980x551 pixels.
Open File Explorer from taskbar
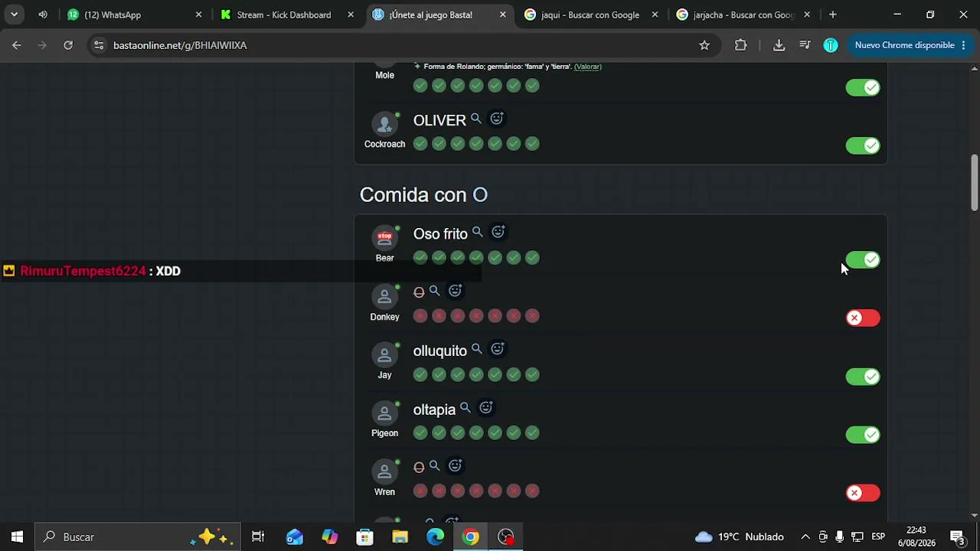click(400, 536)
